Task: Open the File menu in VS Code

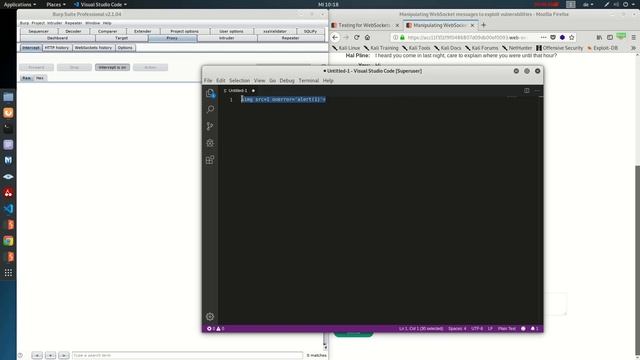Action: (208, 80)
